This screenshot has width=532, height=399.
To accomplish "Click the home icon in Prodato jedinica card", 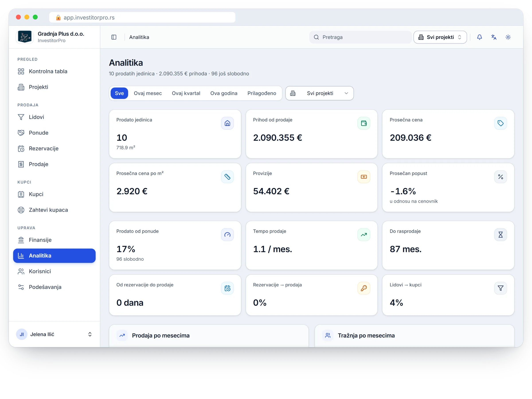I will tap(227, 123).
